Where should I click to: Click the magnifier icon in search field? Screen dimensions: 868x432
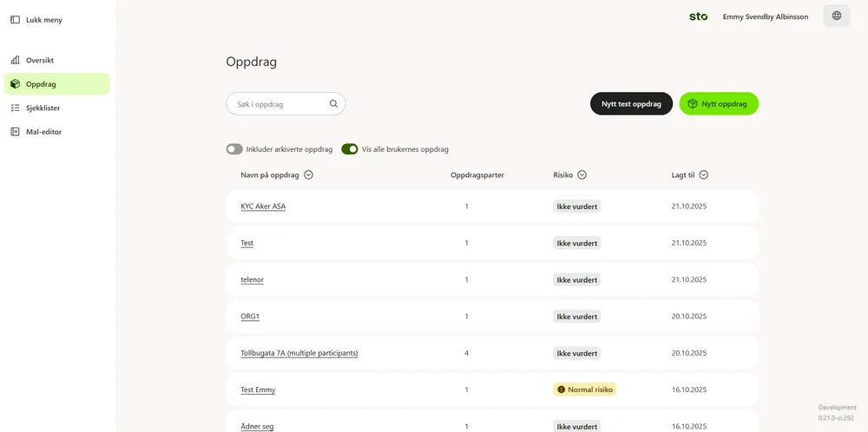click(x=334, y=103)
